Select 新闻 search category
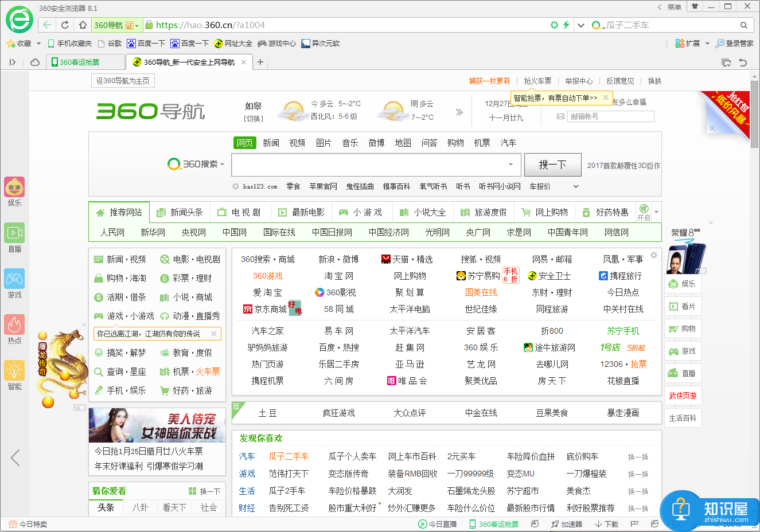Image resolution: width=760 pixels, height=532 pixels. 271,143
